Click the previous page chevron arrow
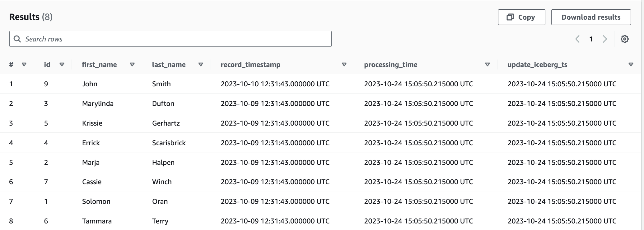The width and height of the screenshot is (644, 230). tap(577, 39)
